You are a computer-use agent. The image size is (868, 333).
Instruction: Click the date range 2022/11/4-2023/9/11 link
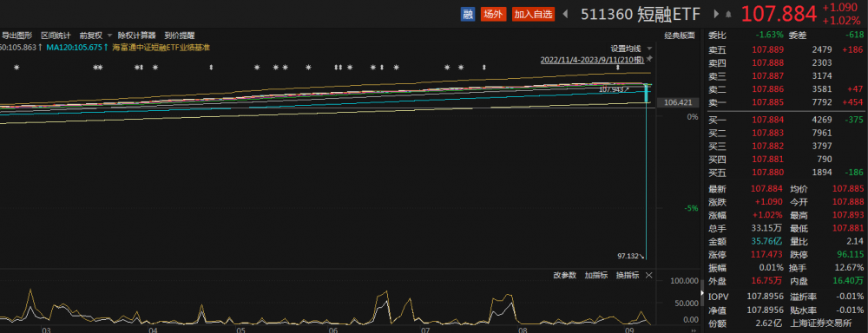[x=592, y=59]
